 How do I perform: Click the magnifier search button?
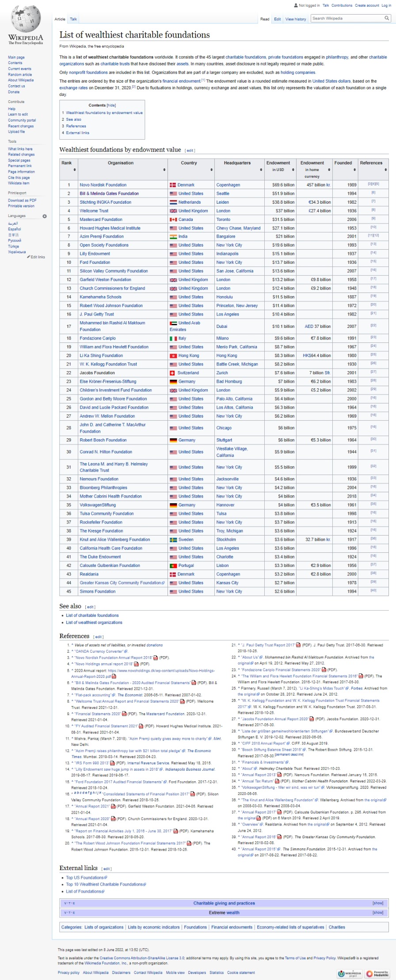pyautogui.click(x=387, y=19)
